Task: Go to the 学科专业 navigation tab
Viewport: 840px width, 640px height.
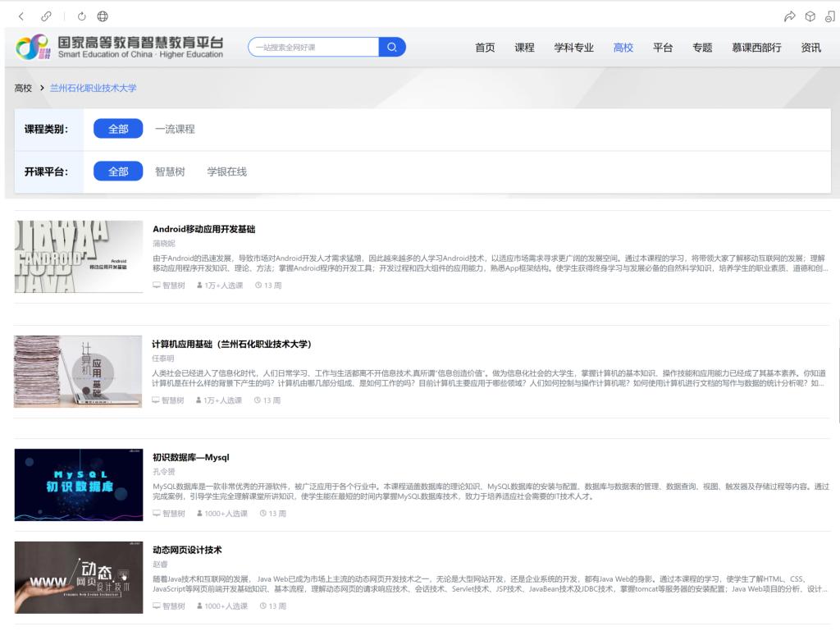Action: (x=573, y=48)
